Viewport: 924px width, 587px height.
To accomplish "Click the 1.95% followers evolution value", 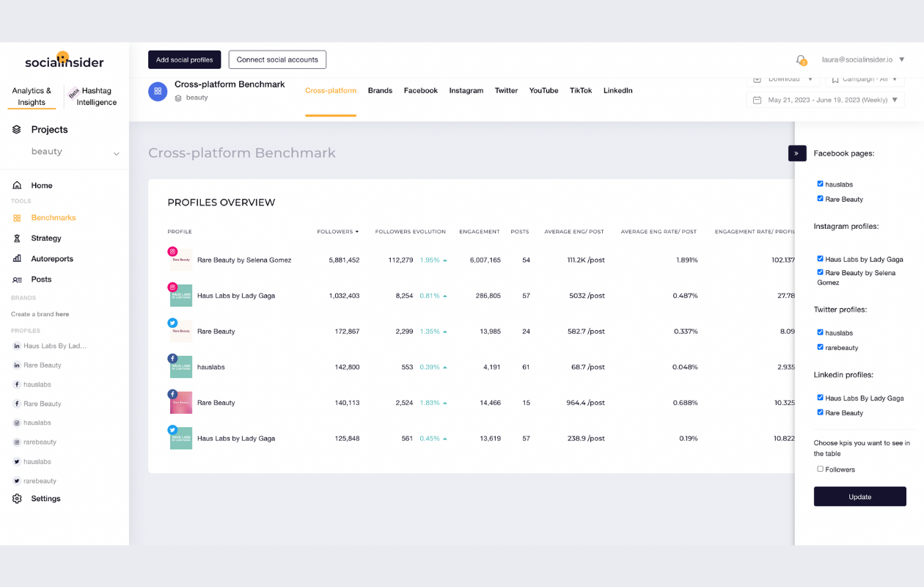I will pyautogui.click(x=430, y=260).
